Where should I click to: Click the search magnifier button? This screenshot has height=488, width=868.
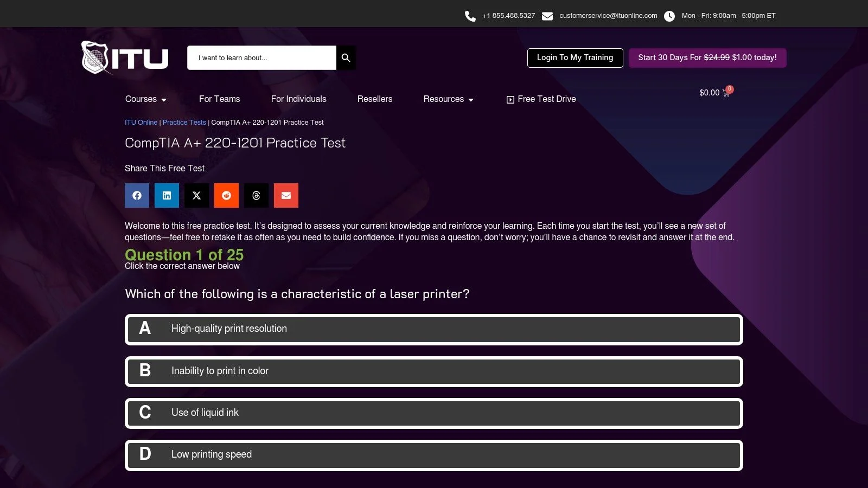pos(346,57)
